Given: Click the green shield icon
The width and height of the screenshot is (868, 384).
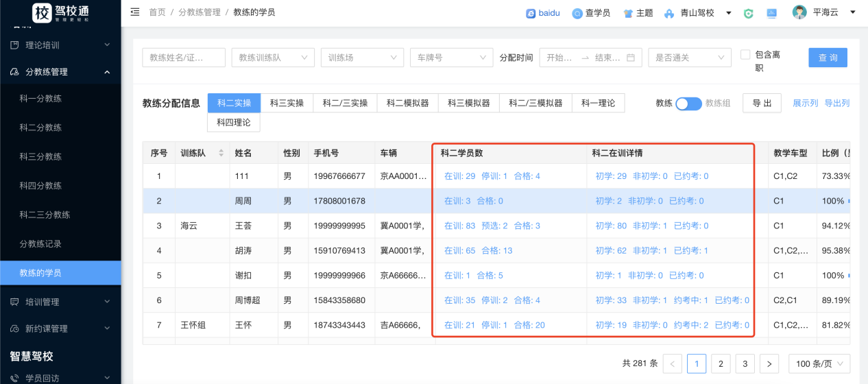Looking at the screenshot, I should (749, 13).
